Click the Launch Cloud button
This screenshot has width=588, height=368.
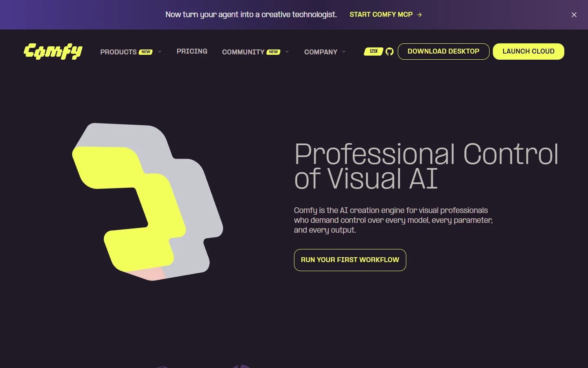point(528,52)
